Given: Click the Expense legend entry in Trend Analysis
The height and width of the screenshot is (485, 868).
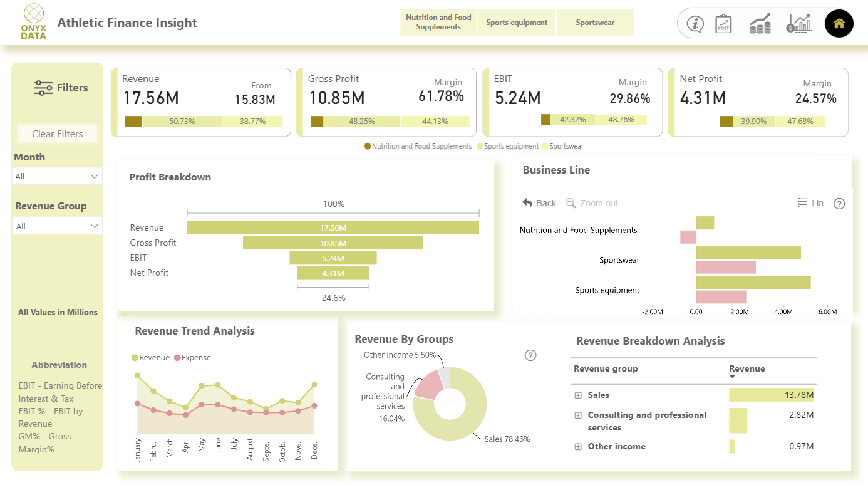Looking at the screenshot, I should tap(192, 358).
